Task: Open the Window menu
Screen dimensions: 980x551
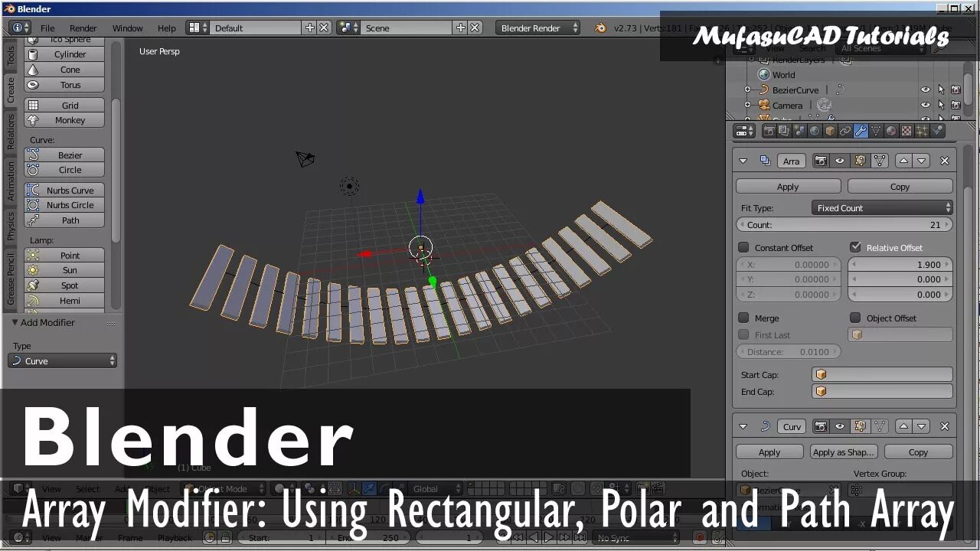Action: pyautogui.click(x=128, y=28)
